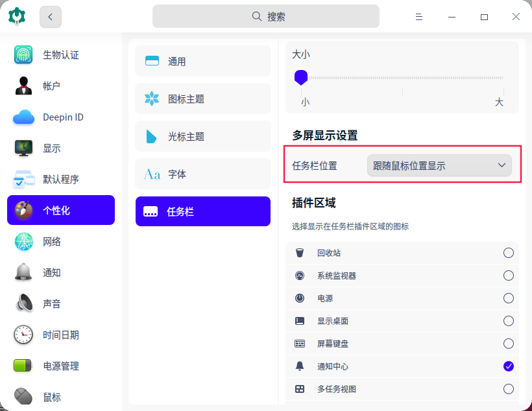Click the dropdown chevron next to 跟随鼠标位置显示
532x411 pixels.
click(502, 165)
